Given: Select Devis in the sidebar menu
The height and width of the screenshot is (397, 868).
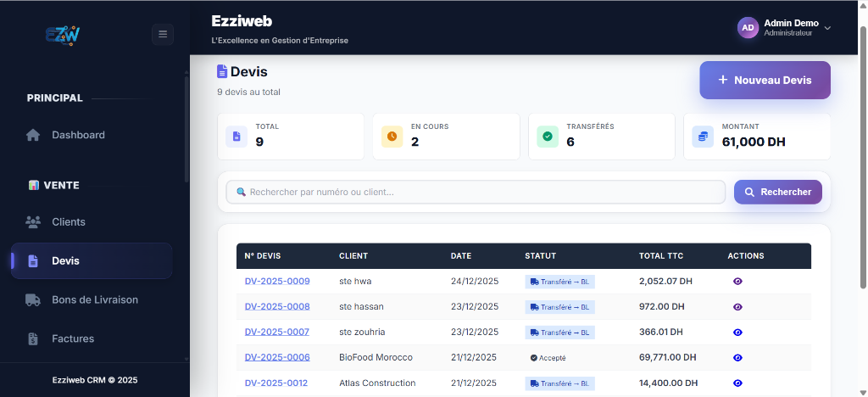Looking at the screenshot, I should pos(92,260).
